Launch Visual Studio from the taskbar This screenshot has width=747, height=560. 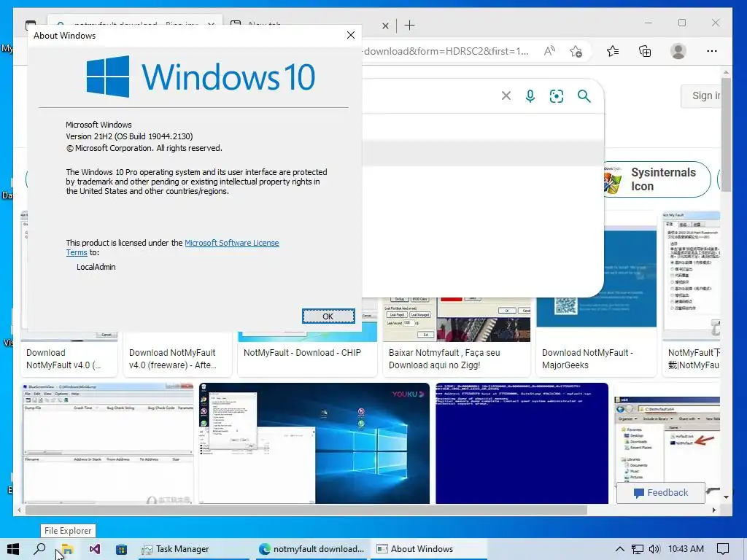[94, 549]
